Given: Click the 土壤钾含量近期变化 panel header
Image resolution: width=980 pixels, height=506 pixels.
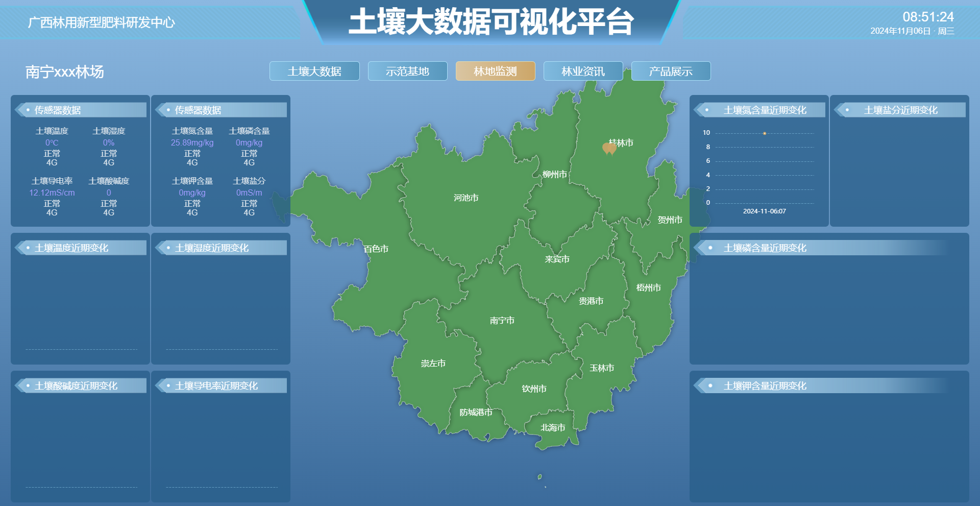Looking at the screenshot, I should point(765,386).
